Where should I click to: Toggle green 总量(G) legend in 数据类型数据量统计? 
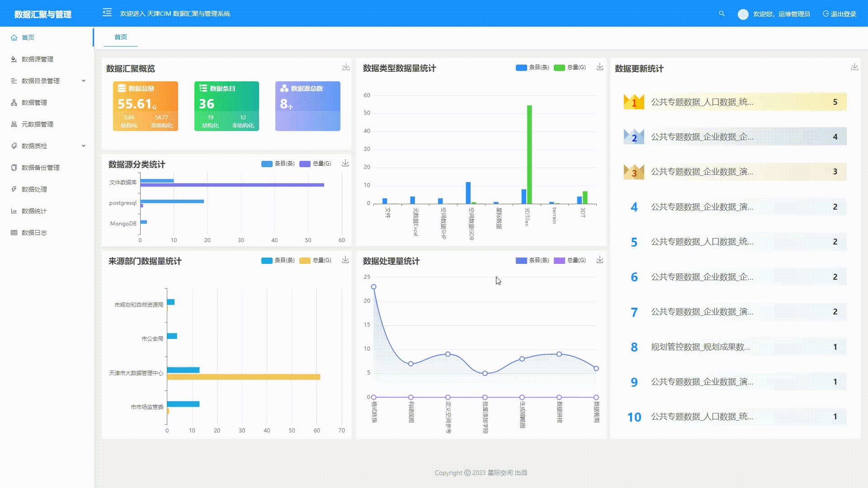[570, 68]
